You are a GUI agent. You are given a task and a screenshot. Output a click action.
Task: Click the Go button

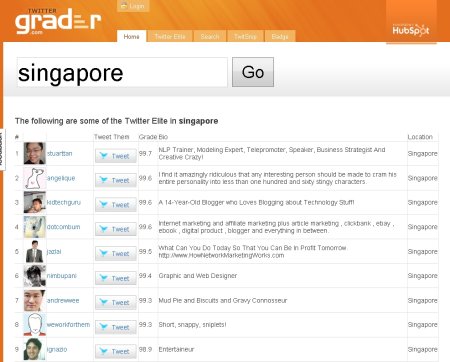pos(253,72)
